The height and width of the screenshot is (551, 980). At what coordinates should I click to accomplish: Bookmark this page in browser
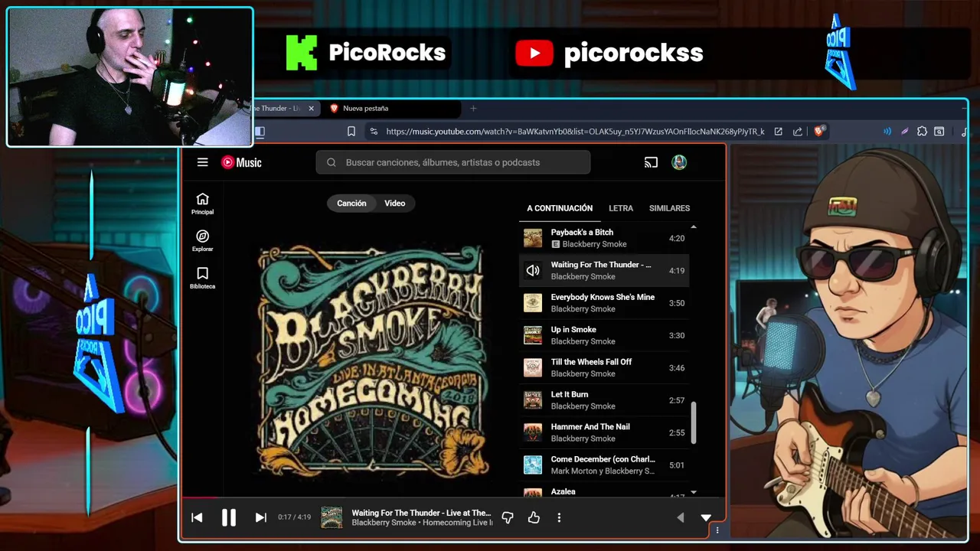(x=351, y=132)
